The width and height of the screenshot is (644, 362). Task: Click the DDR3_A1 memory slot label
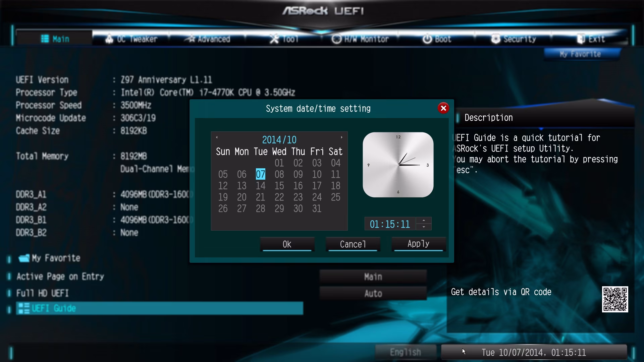[31, 194]
